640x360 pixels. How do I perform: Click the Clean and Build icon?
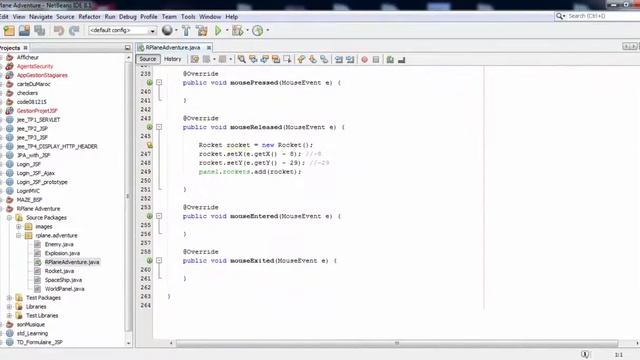tap(202, 31)
